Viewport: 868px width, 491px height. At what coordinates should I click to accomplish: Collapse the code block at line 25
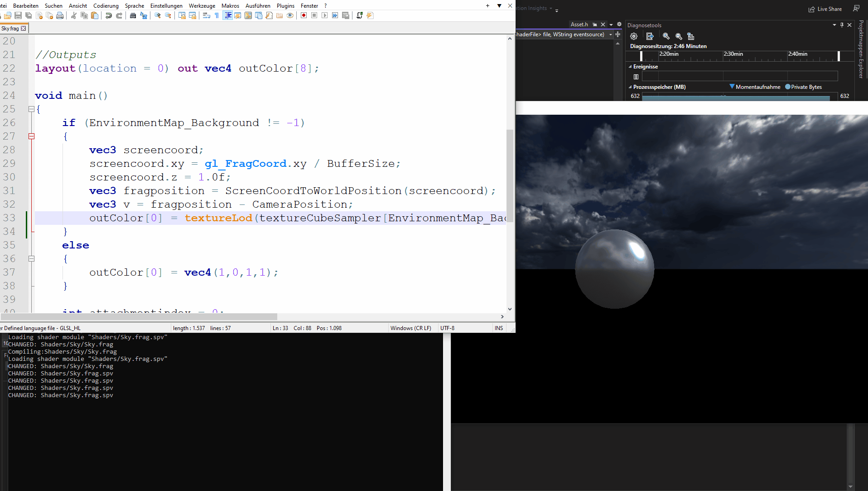(x=31, y=109)
